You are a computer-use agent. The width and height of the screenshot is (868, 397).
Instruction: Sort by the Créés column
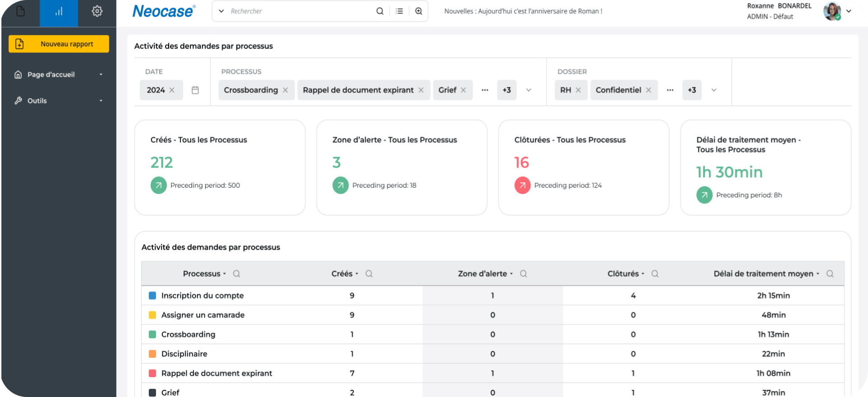coord(345,274)
